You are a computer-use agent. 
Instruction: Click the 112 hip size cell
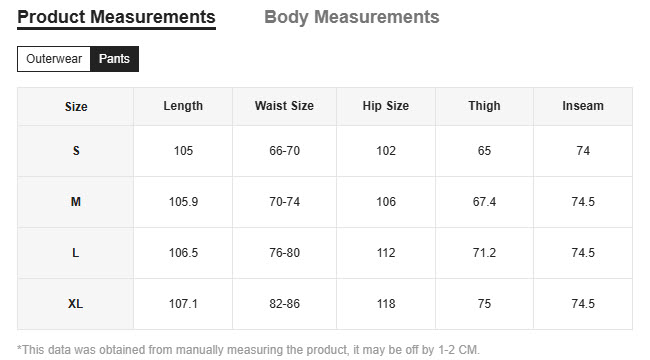[x=386, y=253]
